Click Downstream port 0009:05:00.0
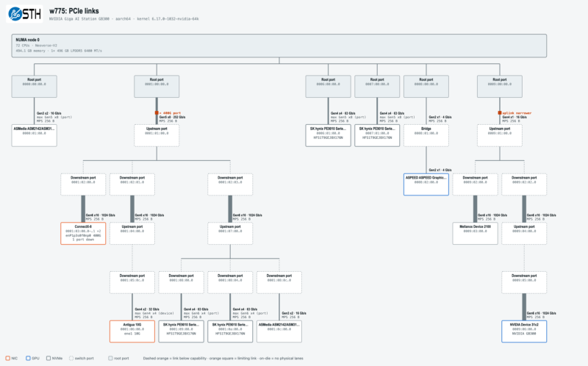 tap(524, 282)
